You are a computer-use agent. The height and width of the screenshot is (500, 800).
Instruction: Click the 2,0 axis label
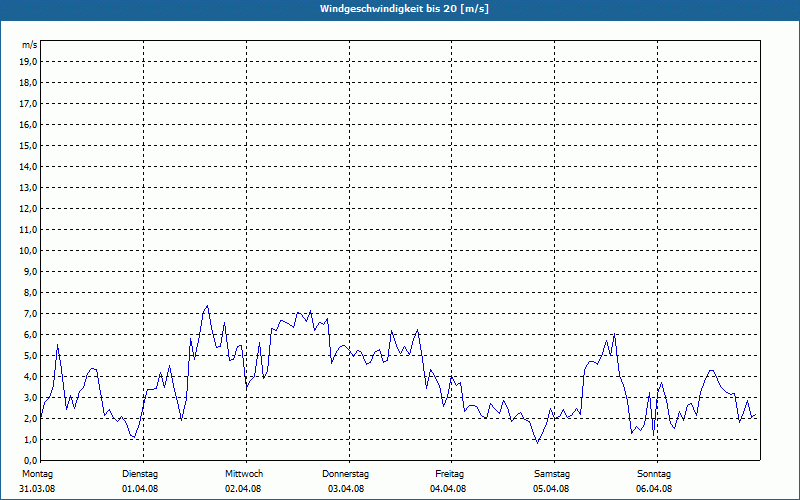coord(30,418)
